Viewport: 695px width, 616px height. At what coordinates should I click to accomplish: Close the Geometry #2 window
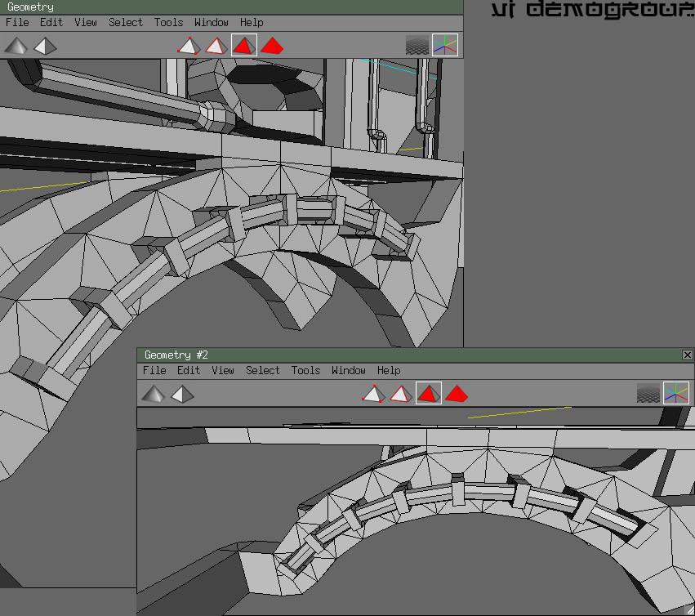[687, 355]
